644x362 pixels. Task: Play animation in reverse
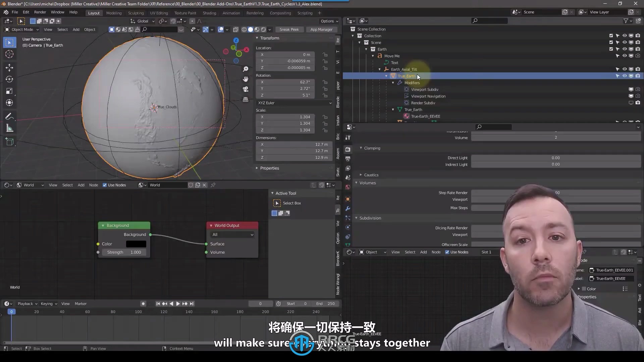click(x=171, y=304)
